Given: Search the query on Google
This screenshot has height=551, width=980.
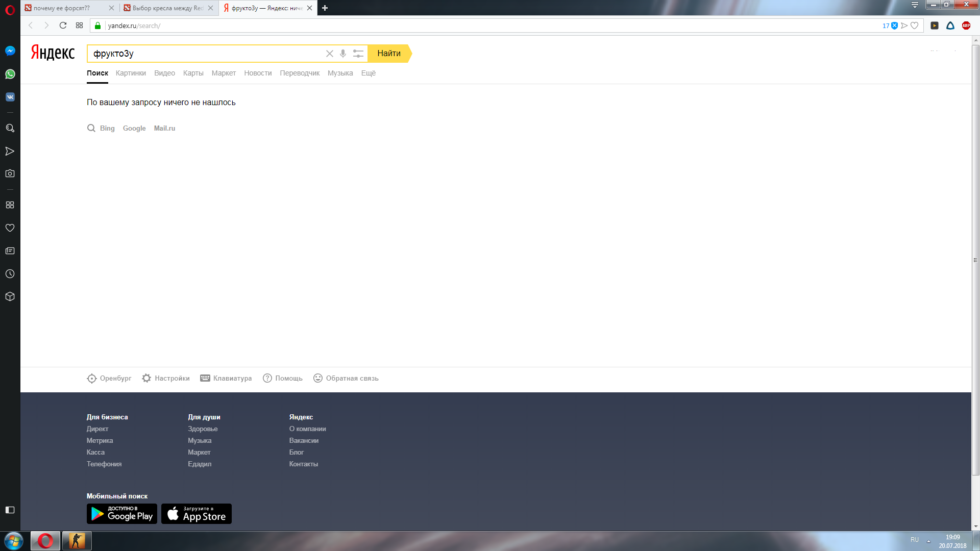Looking at the screenshot, I should [134, 128].
